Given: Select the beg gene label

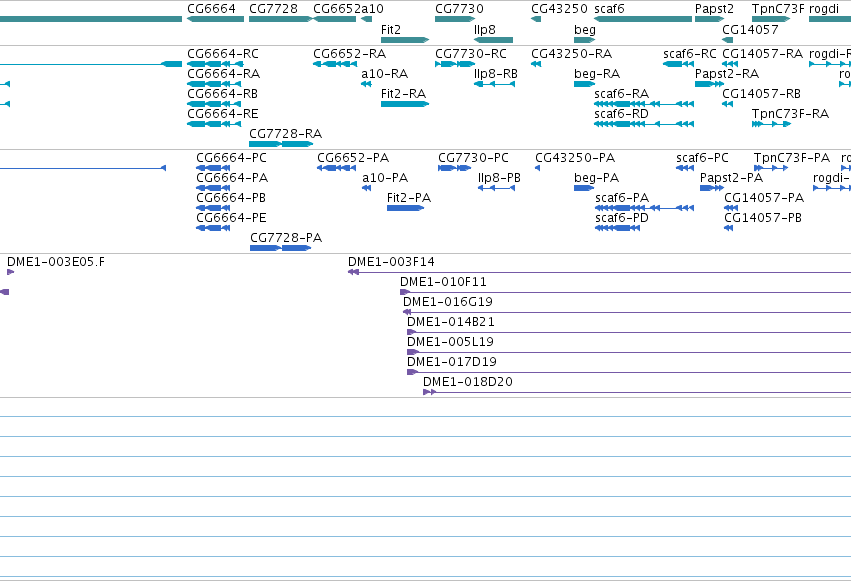Looking at the screenshot, I should click(x=585, y=30).
